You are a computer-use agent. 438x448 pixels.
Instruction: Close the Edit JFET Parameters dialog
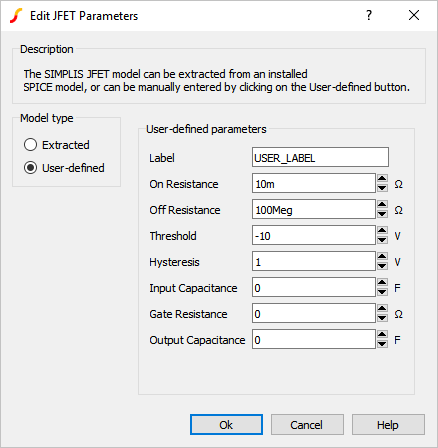(x=414, y=15)
